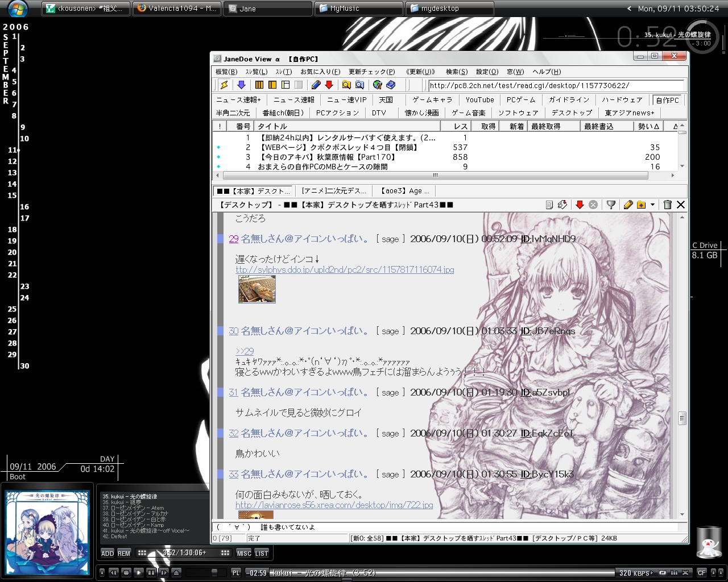Click the yellow folder search icon

click(346, 85)
